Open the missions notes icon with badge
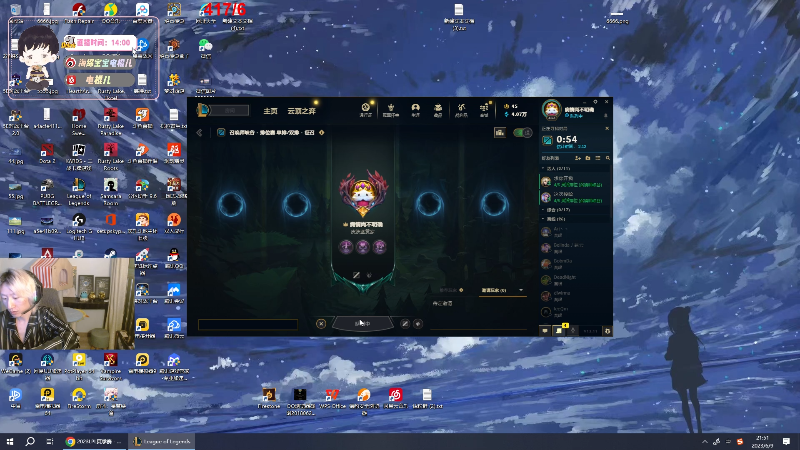The width and height of the screenshot is (800, 450). click(x=559, y=330)
